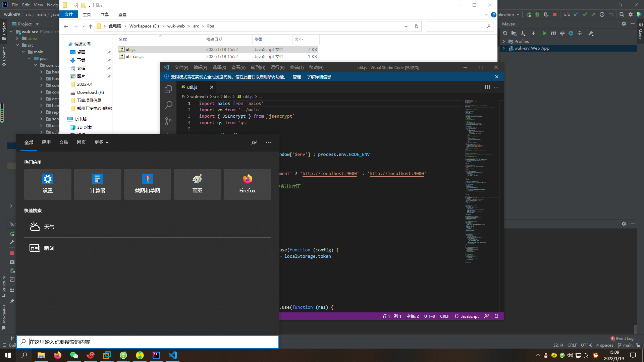Open Maven settings wrench icon

tap(591, 33)
